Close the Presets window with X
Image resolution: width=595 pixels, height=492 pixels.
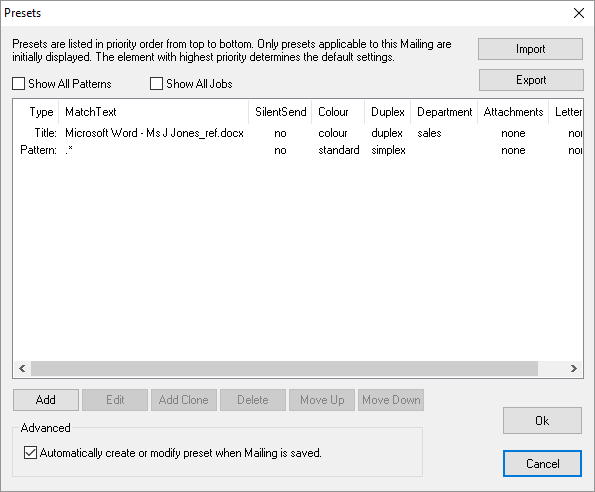coord(579,13)
